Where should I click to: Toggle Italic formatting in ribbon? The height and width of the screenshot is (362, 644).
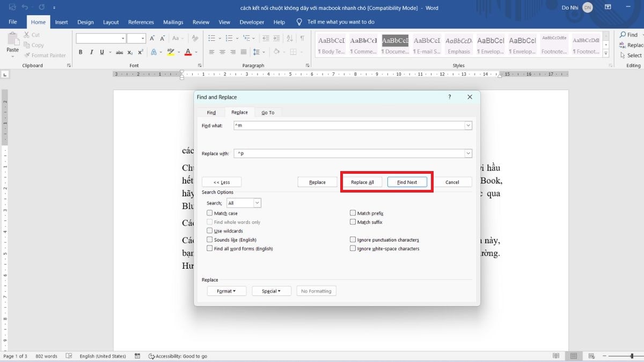coord(91,52)
